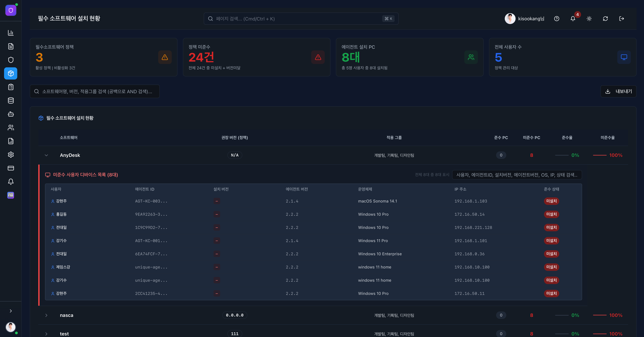Click the refresh icon in header
Screen dimensions: 644x337
pyautogui.click(x=605, y=18)
